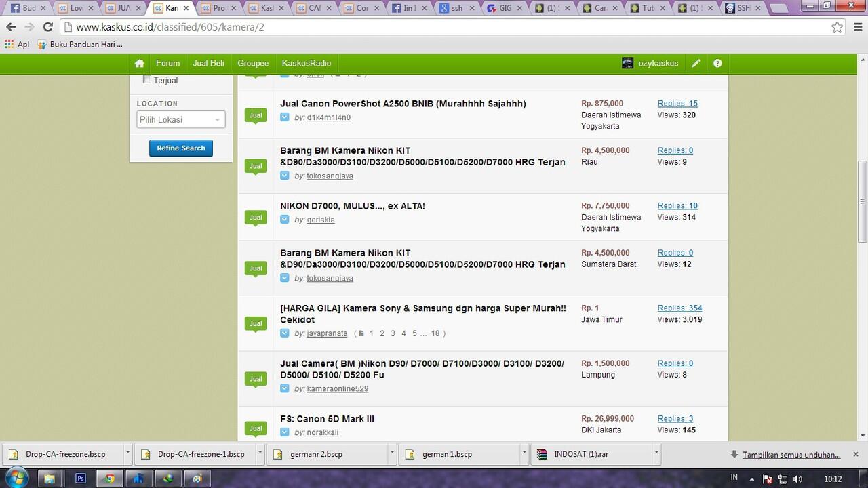Click username kameraonline529
The width and height of the screenshot is (868, 488).
pos(338,389)
